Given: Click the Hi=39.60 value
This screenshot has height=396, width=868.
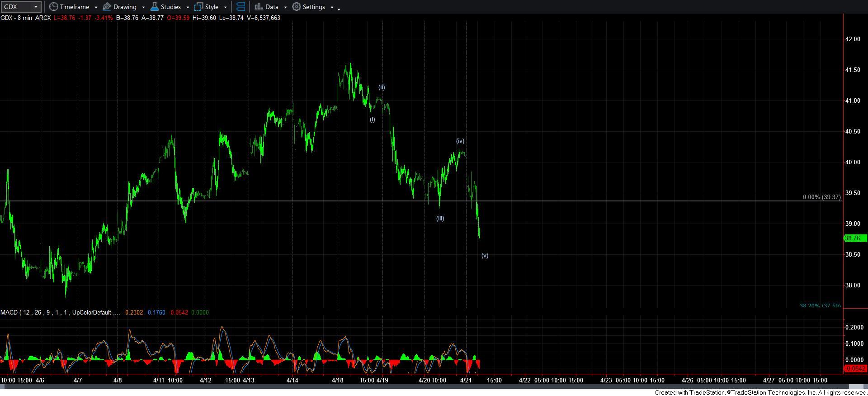Looking at the screenshot, I should click(x=204, y=18).
